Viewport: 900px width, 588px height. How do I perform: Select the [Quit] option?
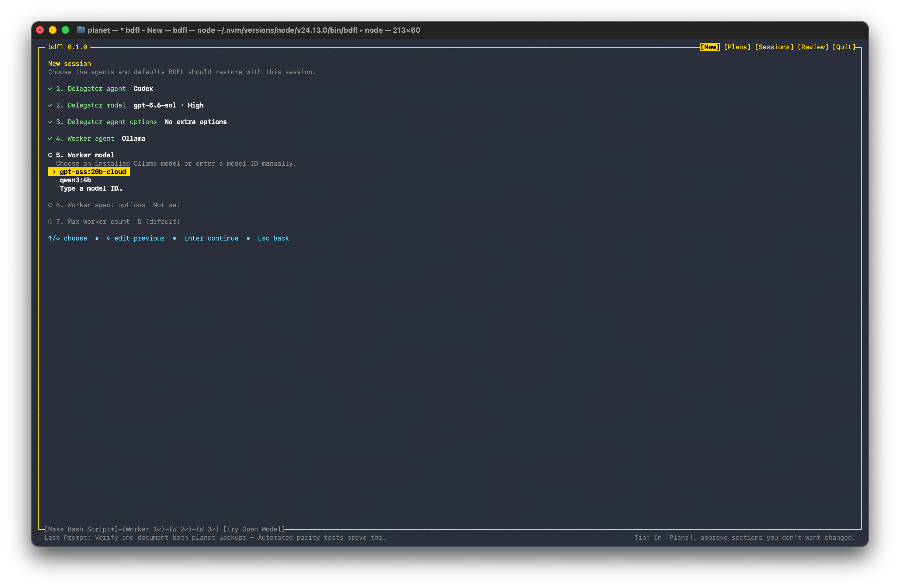(844, 47)
